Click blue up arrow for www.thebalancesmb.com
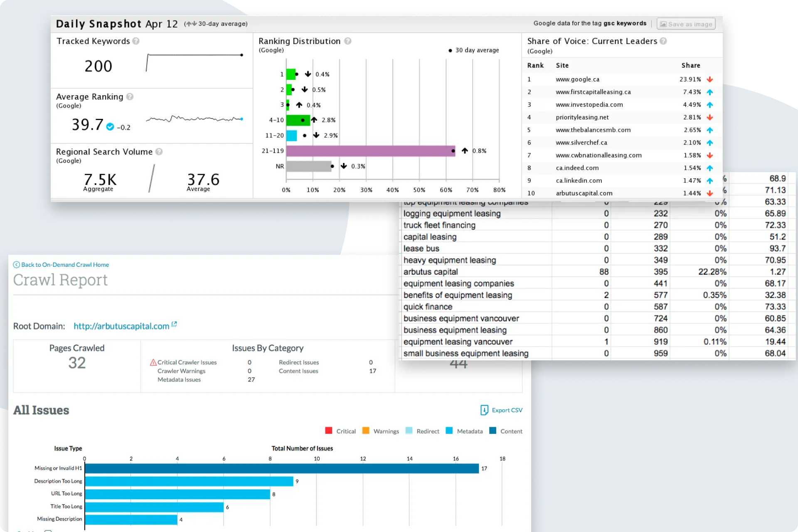The width and height of the screenshot is (798, 532). pos(710,130)
